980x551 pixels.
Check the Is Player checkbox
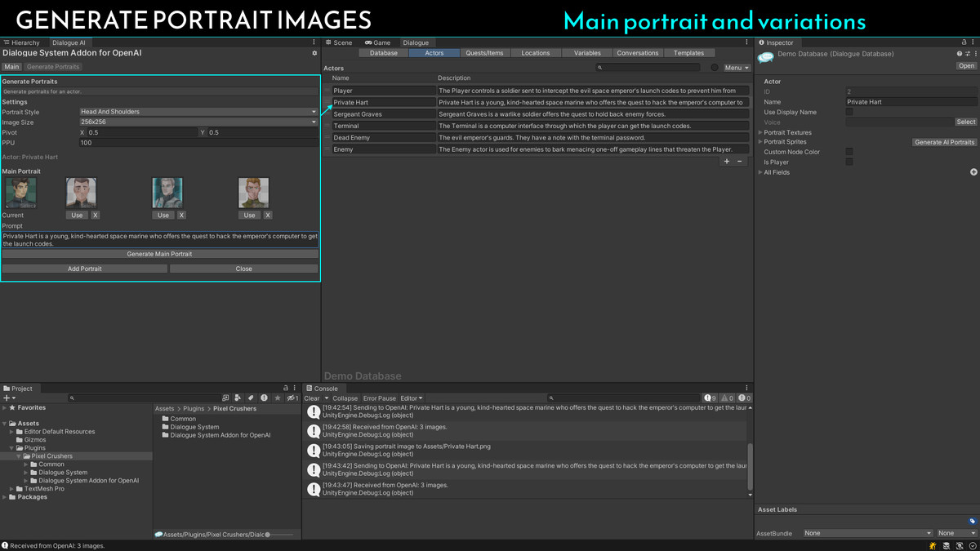[x=849, y=162]
